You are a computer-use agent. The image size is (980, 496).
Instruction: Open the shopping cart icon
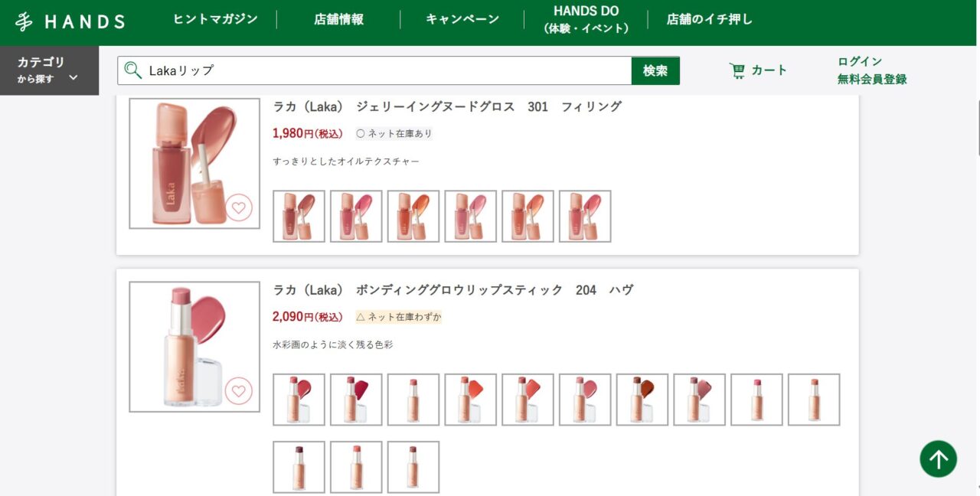tap(737, 70)
